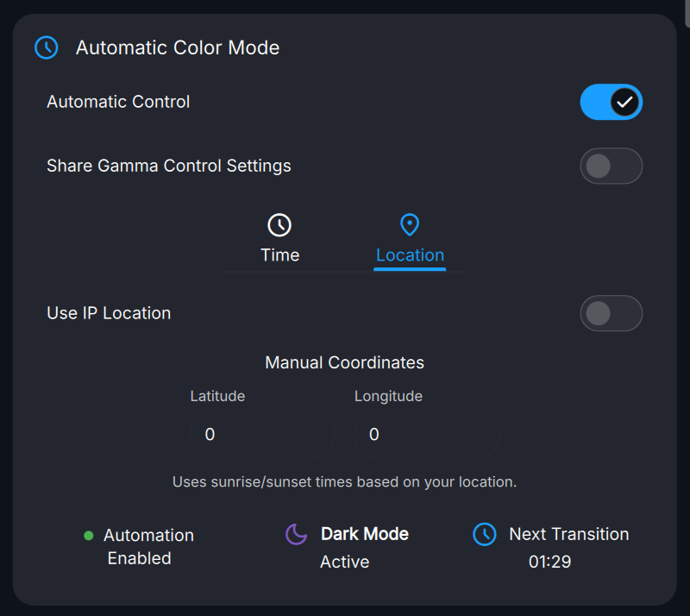Turn on Use IP Location
This screenshot has width=690, height=616.
point(612,313)
